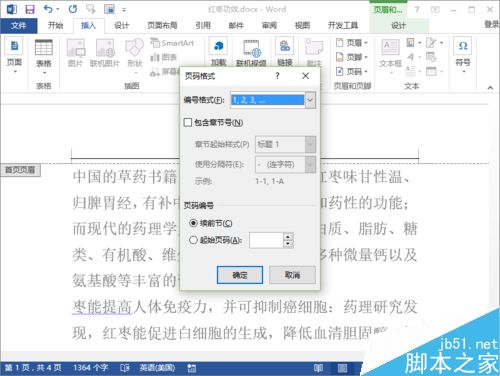
Task: Switch to the Home (开始) tab
Action: [x=55, y=25]
